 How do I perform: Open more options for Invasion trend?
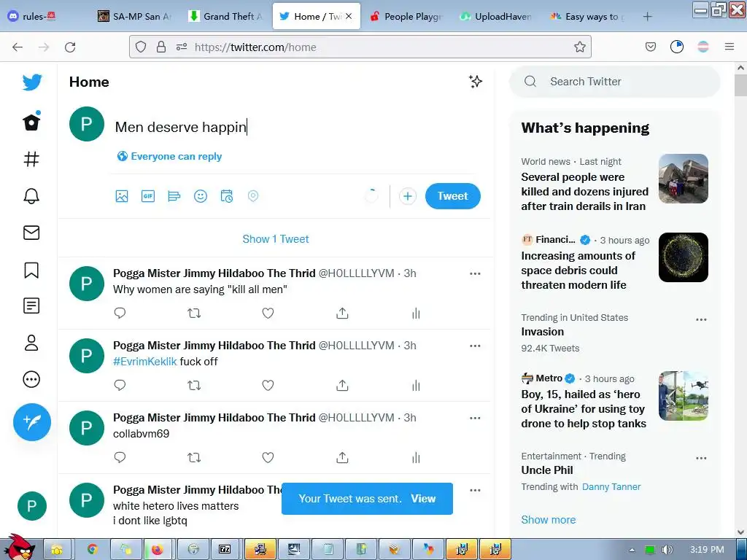point(701,319)
